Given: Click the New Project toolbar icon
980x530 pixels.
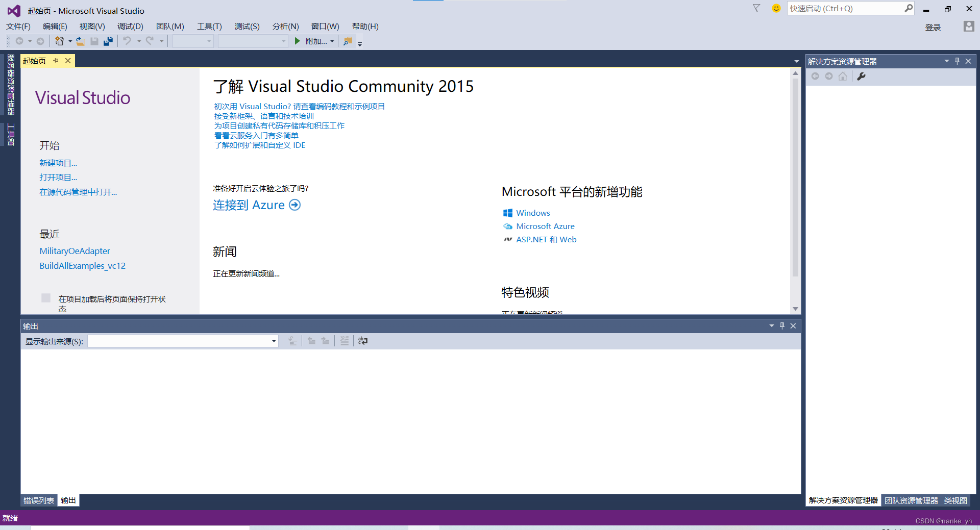Looking at the screenshot, I should (60, 41).
